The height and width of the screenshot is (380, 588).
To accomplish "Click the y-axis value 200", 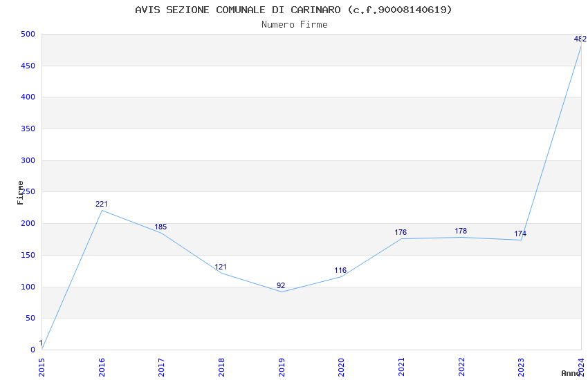I will coord(28,223).
